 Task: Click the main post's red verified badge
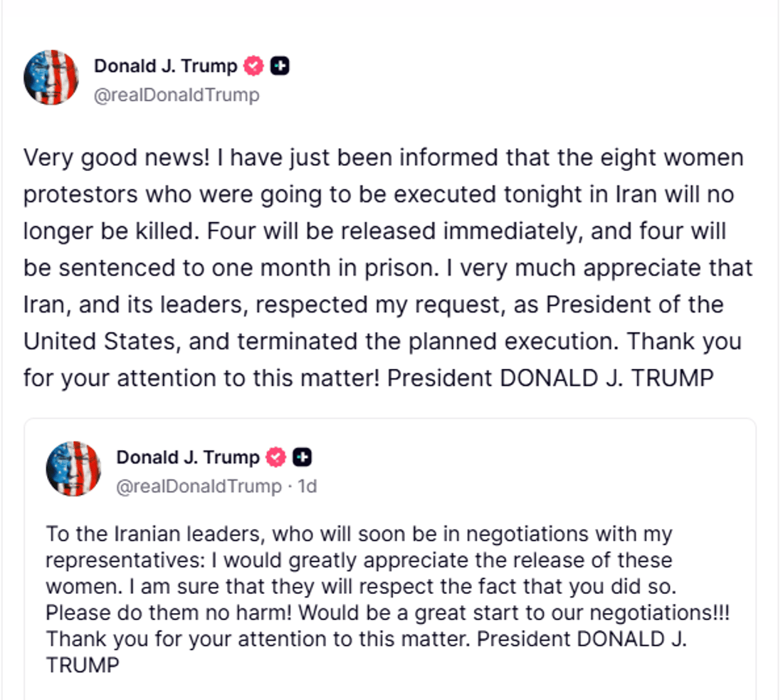coord(254,66)
